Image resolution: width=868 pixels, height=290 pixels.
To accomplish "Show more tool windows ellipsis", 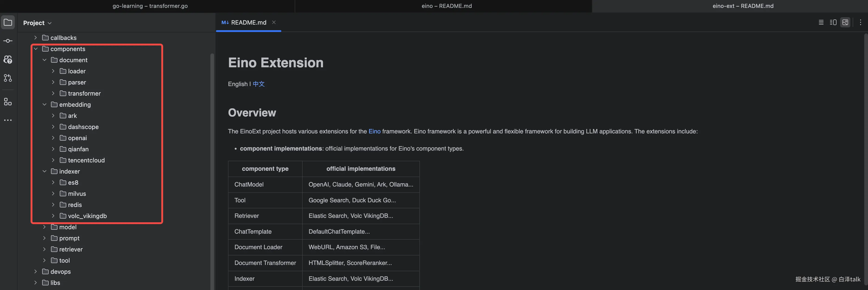I will point(8,120).
